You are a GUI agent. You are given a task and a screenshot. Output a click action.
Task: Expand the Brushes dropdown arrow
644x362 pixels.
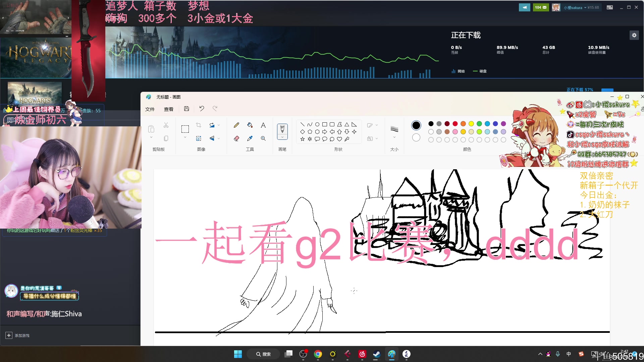point(282,137)
